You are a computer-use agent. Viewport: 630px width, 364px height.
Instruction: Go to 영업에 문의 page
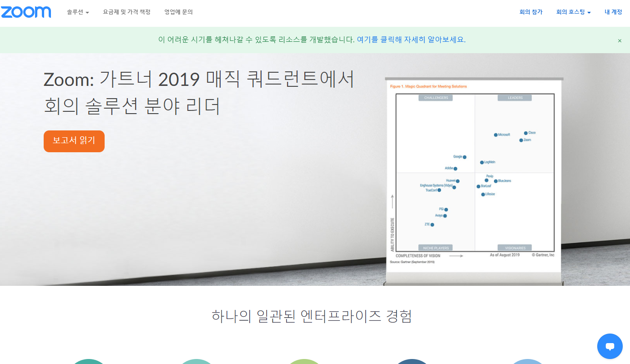click(178, 12)
